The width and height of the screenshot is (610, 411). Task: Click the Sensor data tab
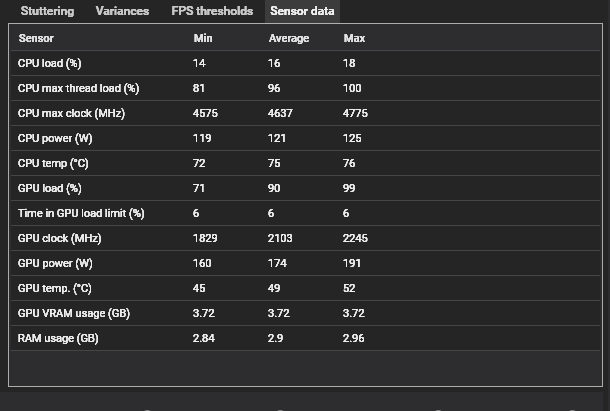click(302, 11)
